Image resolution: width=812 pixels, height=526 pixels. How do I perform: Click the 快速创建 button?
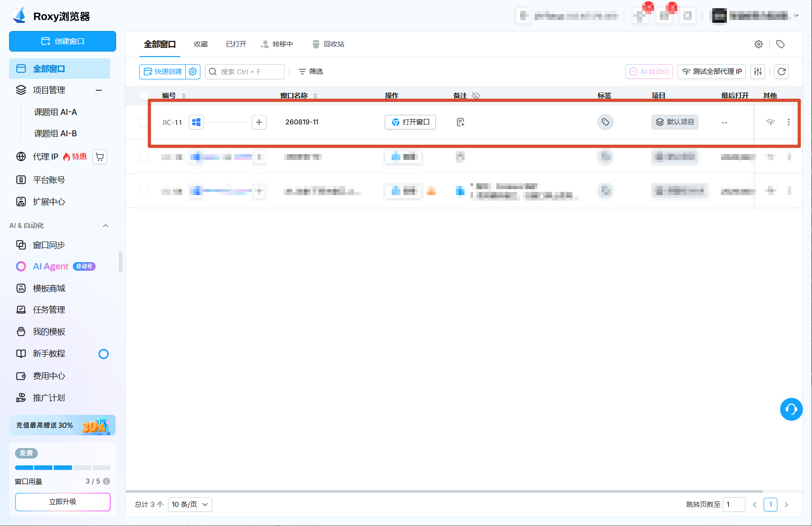pyautogui.click(x=163, y=72)
